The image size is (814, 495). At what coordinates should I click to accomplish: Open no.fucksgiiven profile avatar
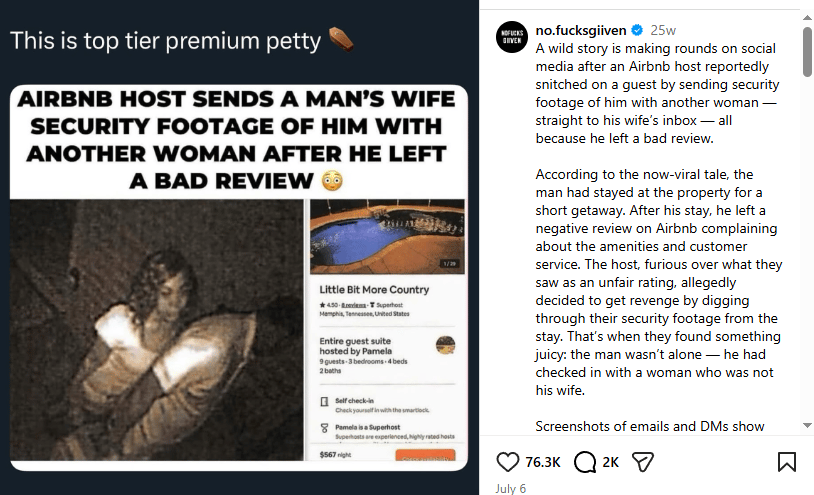coord(512,37)
